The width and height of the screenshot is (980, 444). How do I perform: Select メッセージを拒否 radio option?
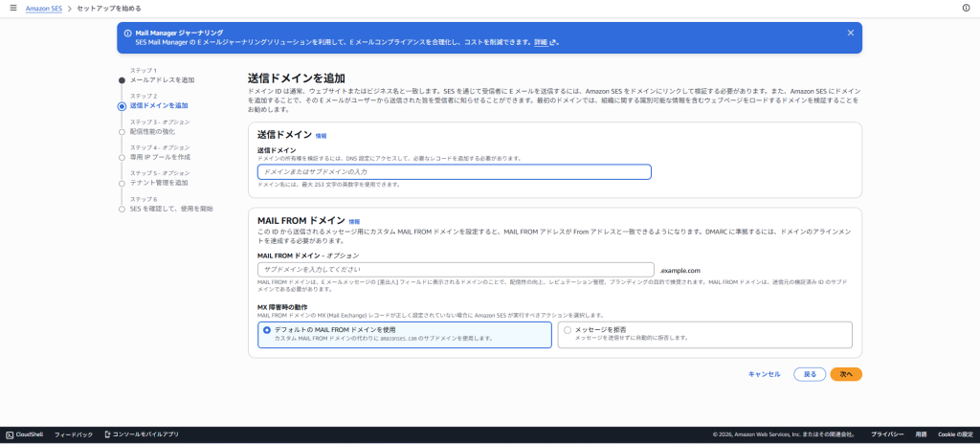point(568,329)
